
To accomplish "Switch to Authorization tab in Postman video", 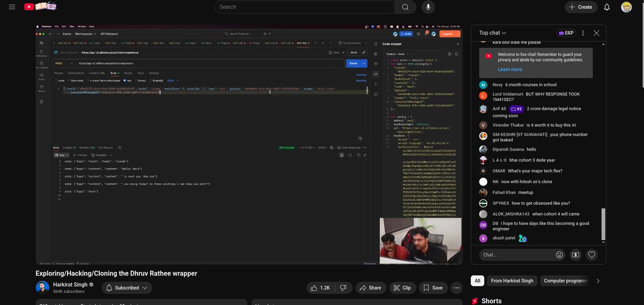I will tap(76, 73).
